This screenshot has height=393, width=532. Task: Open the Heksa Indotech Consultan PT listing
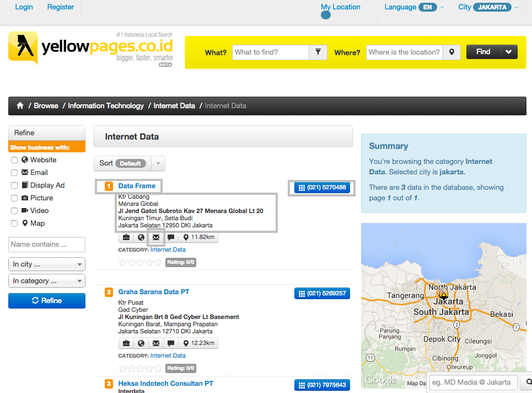165,384
